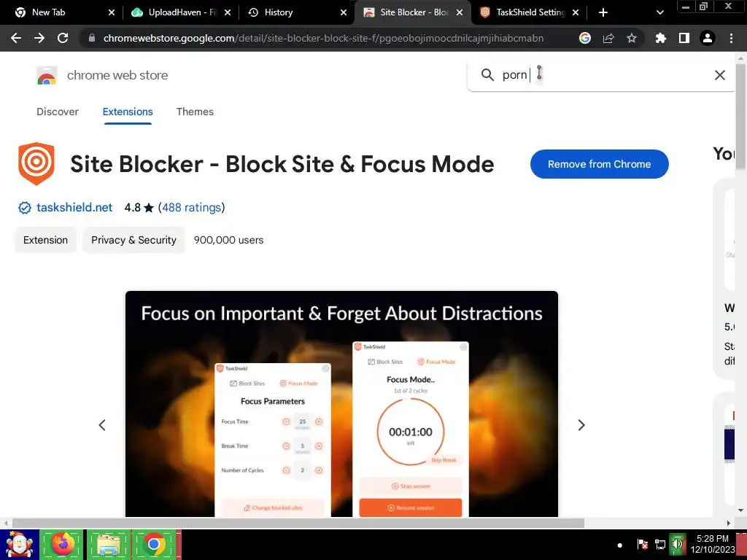Viewport: 747px width, 560px height.
Task: Clear the search box with the X
Action: [720, 75]
